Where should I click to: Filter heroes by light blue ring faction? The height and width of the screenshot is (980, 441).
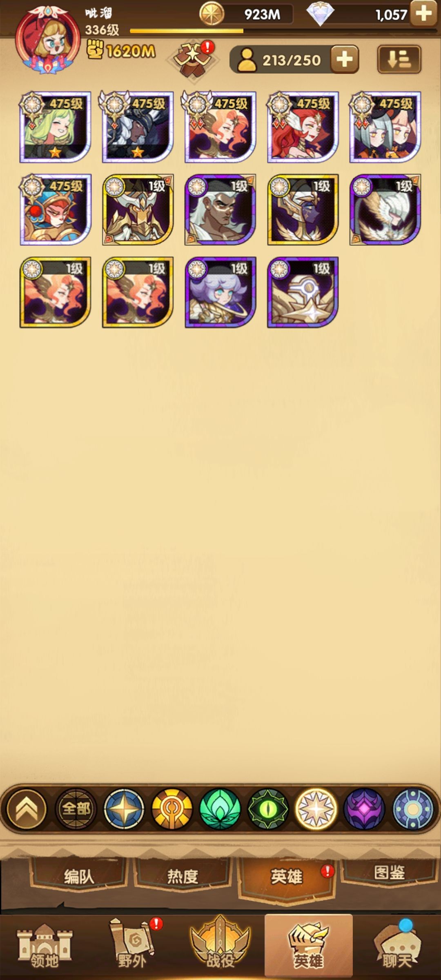tap(412, 809)
